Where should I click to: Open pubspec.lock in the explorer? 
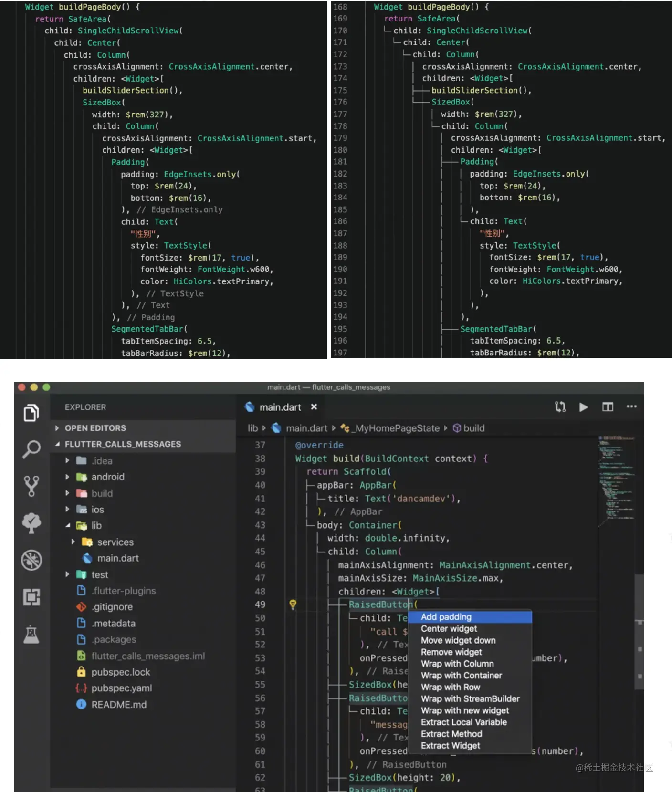[x=121, y=672]
